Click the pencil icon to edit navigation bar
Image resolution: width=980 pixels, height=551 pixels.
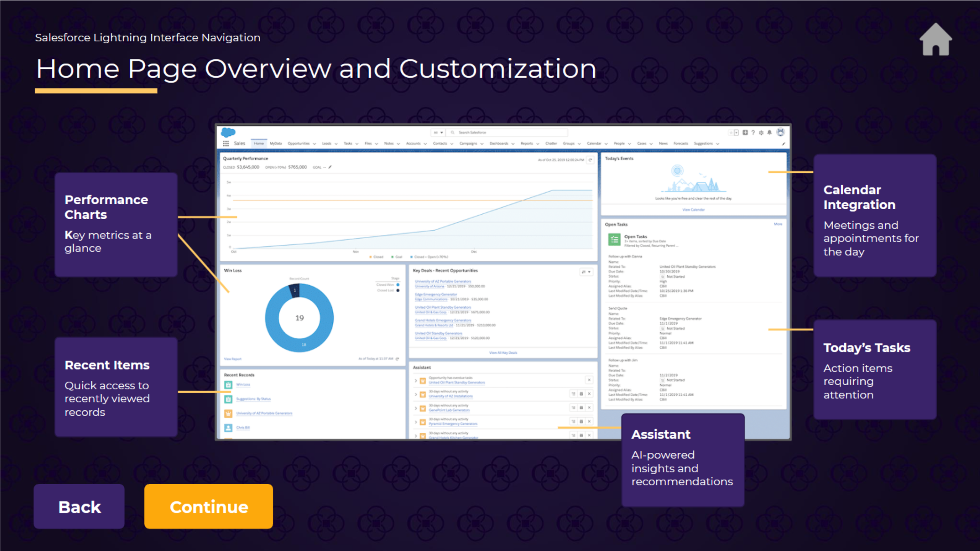(x=784, y=144)
